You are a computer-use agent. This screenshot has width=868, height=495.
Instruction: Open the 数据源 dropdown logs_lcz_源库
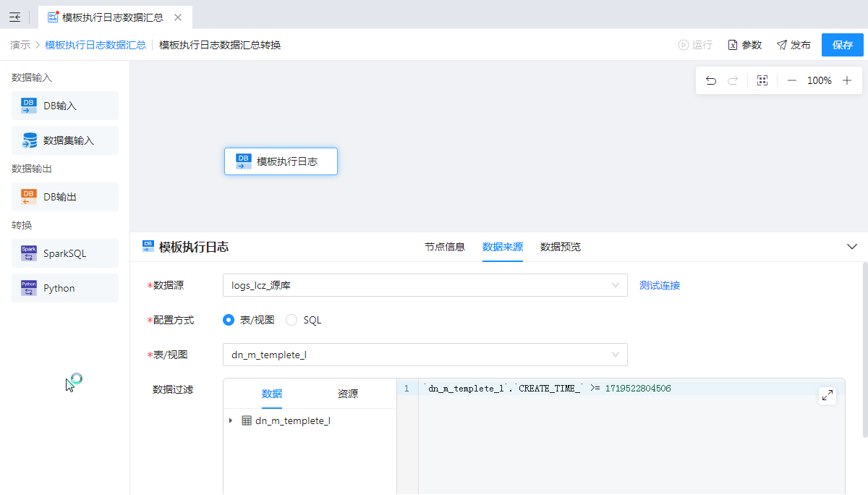tap(425, 285)
